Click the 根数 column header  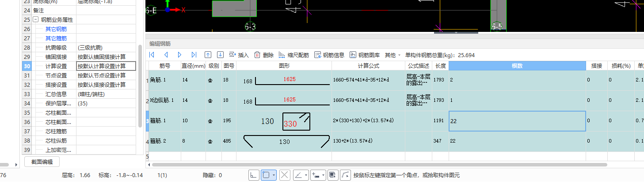[x=517, y=66]
